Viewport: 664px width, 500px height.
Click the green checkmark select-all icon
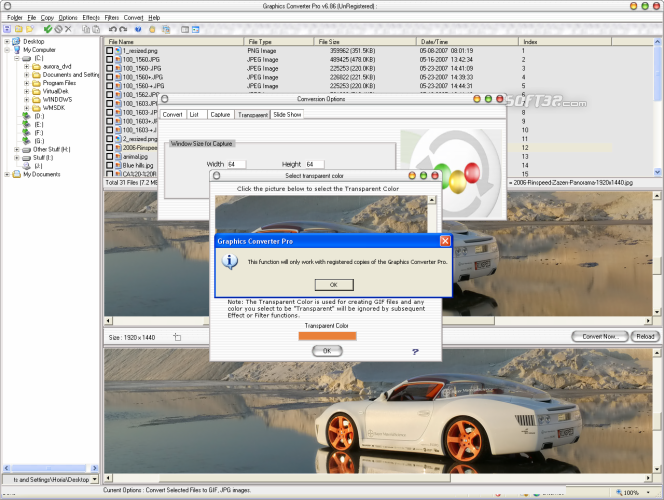pyautogui.click(x=48, y=29)
